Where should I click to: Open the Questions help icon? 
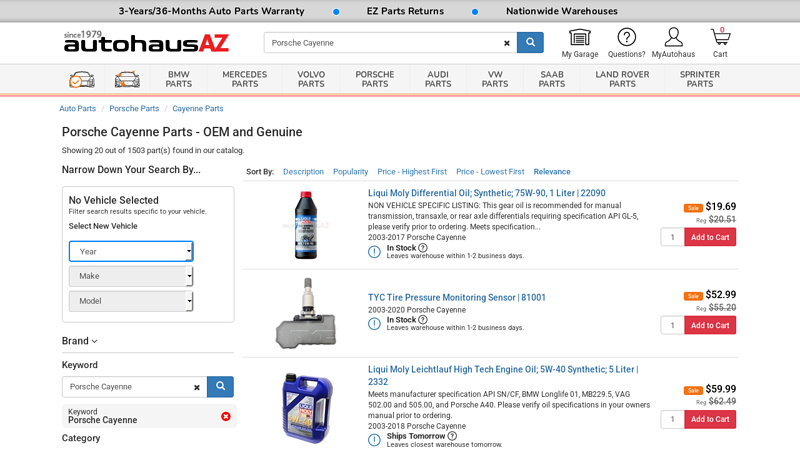[x=626, y=43]
